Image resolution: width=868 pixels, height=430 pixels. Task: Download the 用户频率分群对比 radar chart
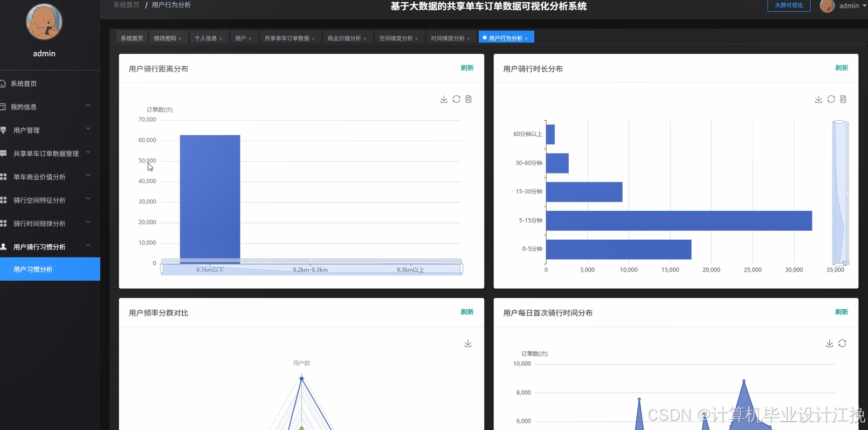click(x=468, y=343)
